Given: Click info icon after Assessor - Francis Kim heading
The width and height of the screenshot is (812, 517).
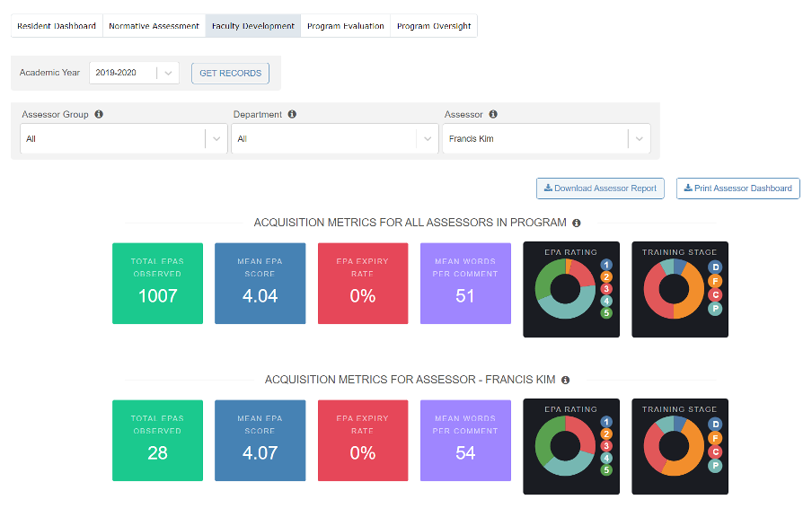Looking at the screenshot, I should coord(566,380).
